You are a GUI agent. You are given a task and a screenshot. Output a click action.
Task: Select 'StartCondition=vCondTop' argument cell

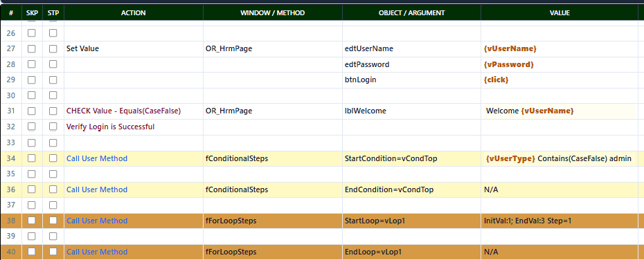411,158
